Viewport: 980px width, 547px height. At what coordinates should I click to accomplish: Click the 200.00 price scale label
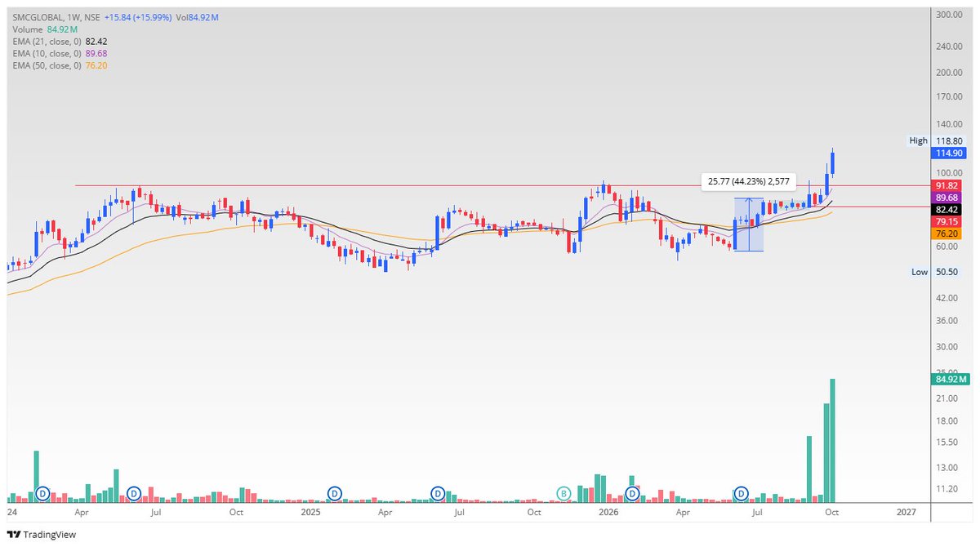[x=948, y=72]
